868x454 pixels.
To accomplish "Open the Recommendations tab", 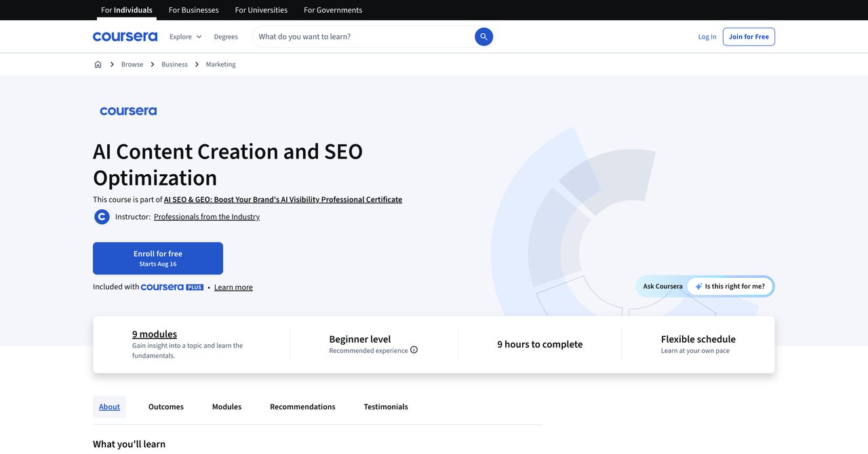I will [302, 407].
